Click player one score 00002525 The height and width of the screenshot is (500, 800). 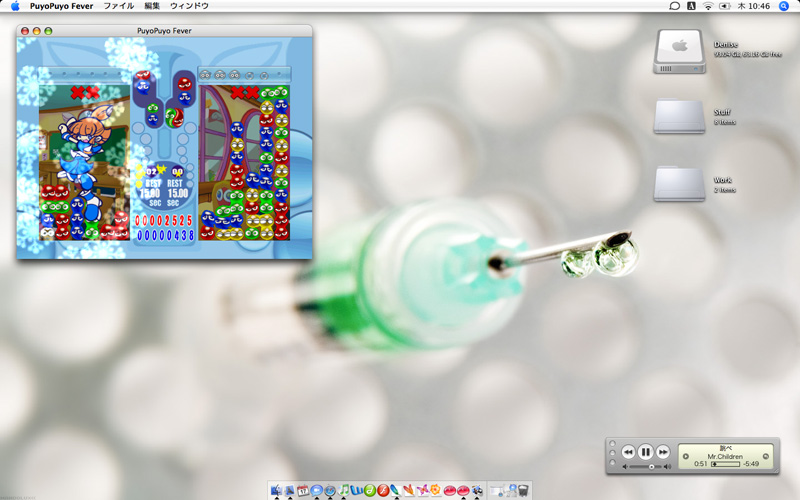tap(164, 221)
